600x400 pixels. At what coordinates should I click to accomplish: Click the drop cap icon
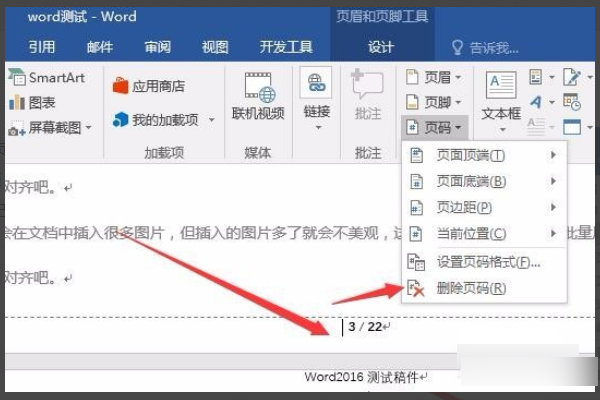[536, 127]
